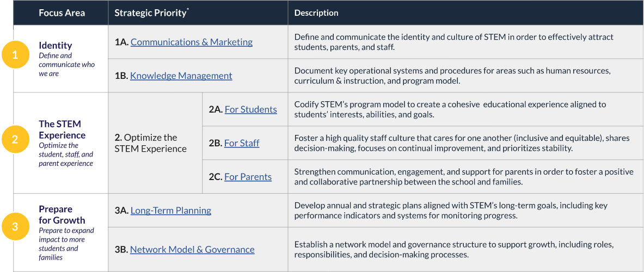644x272 pixels.
Task: Click the description about network model and governance
Action: (453, 249)
